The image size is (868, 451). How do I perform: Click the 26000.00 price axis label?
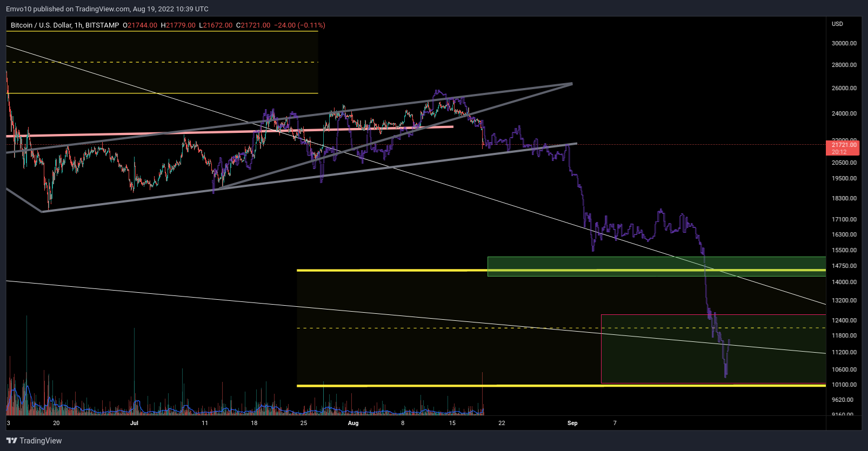pyautogui.click(x=844, y=88)
